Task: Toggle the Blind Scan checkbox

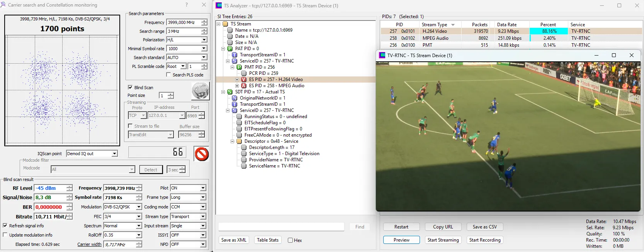Action: pos(130,88)
